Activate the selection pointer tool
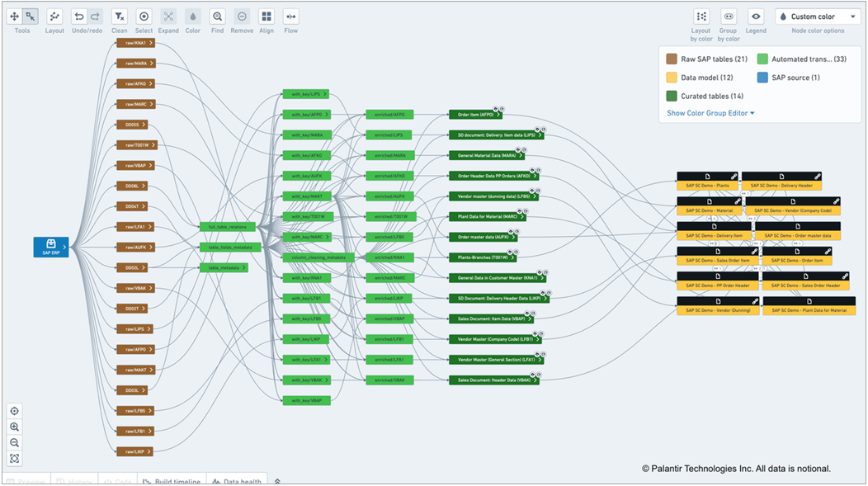Screen dimensions: 868x486 30,17
